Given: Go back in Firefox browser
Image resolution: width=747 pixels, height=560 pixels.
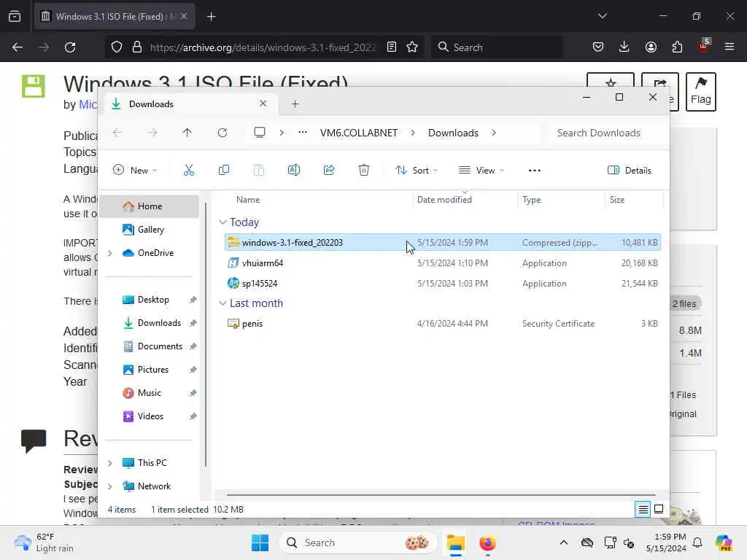Looking at the screenshot, I should 18,47.
